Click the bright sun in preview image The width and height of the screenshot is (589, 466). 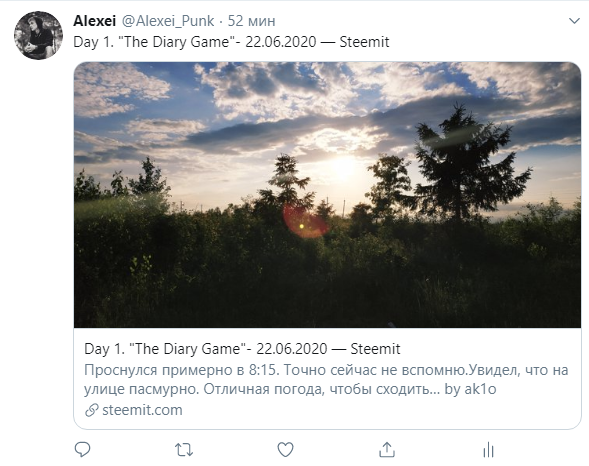343,167
